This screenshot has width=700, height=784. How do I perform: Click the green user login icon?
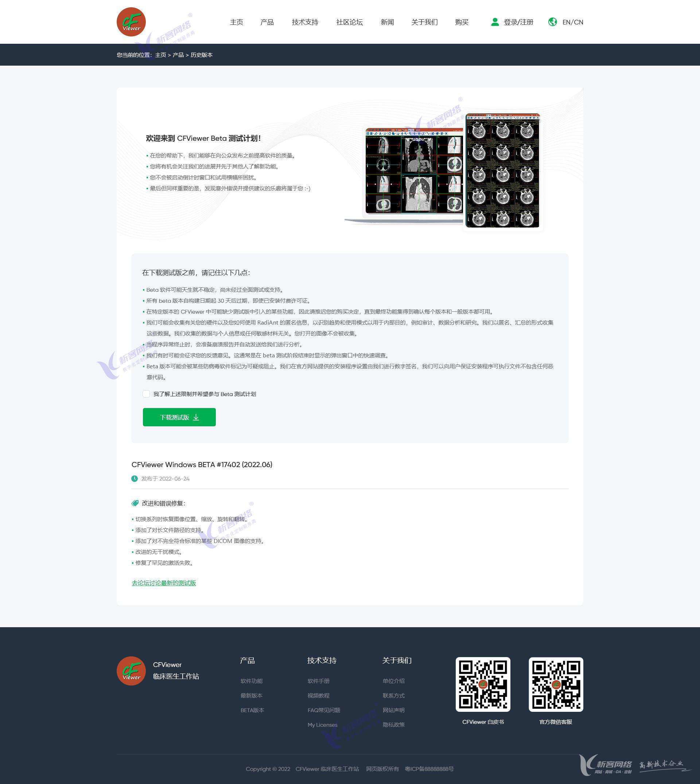(495, 22)
